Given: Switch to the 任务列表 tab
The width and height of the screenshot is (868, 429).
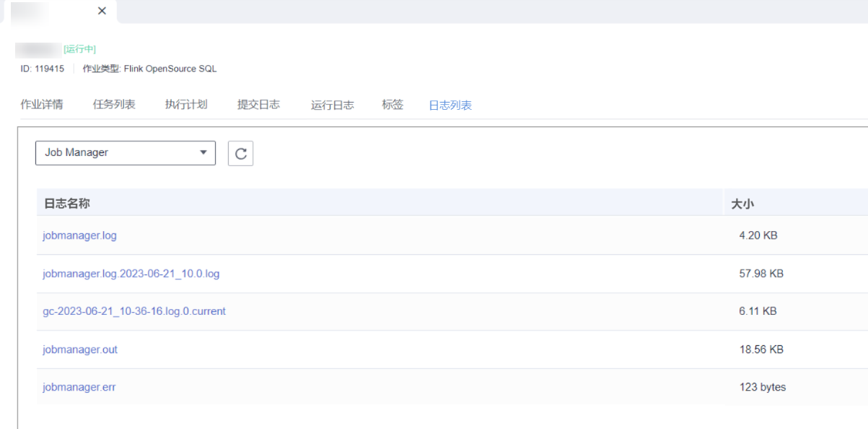Looking at the screenshot, I should pos(114,105).
